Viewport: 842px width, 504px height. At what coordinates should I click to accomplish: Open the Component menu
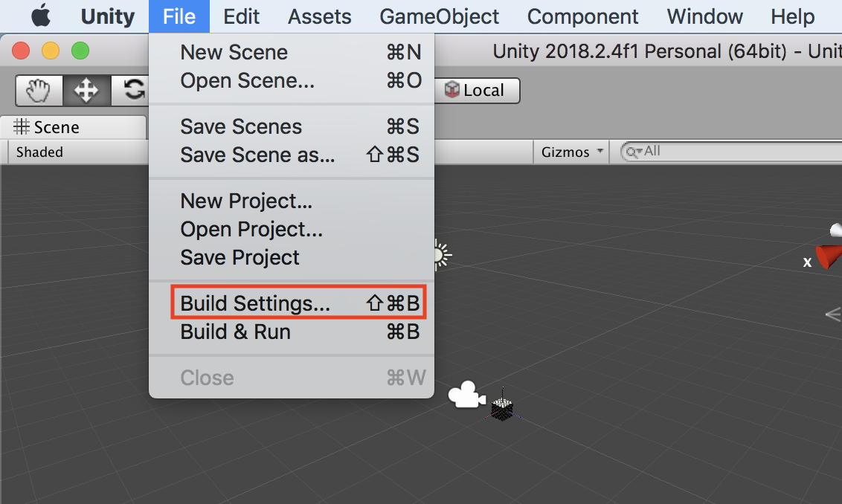point(582,16)
